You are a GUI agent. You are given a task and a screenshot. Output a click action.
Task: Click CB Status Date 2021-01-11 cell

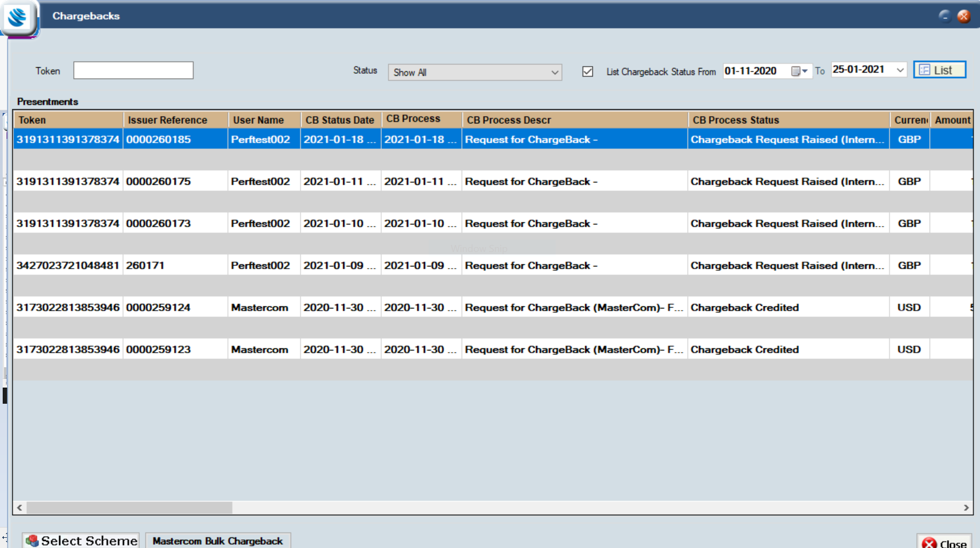[x=340, y=181]
